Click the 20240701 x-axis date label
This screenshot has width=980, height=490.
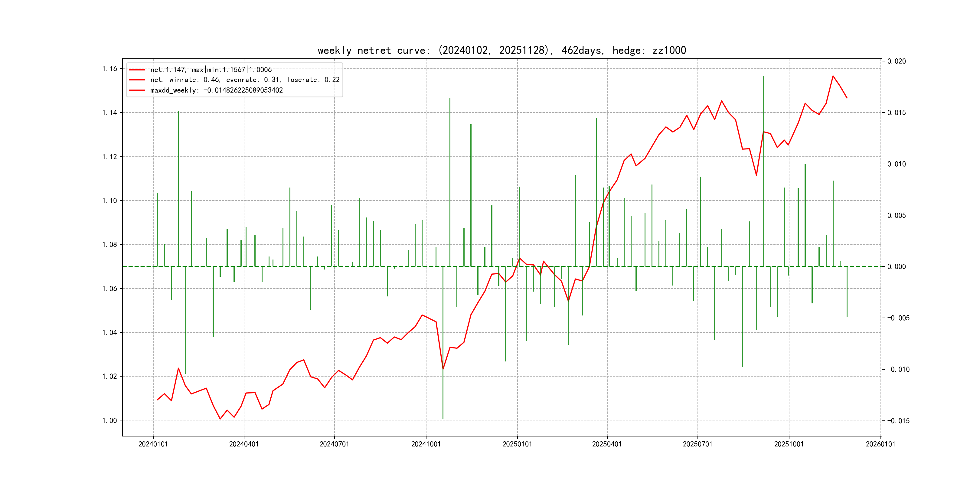click(334, 444)
